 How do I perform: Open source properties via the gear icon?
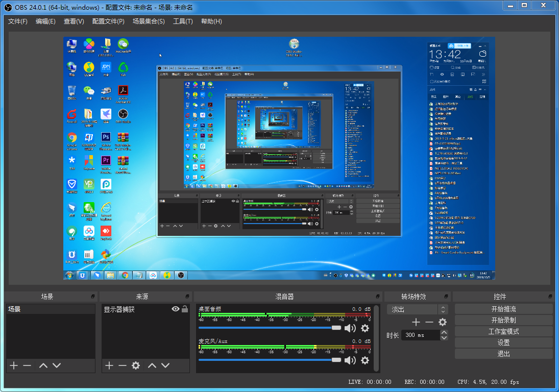[135, 365]
